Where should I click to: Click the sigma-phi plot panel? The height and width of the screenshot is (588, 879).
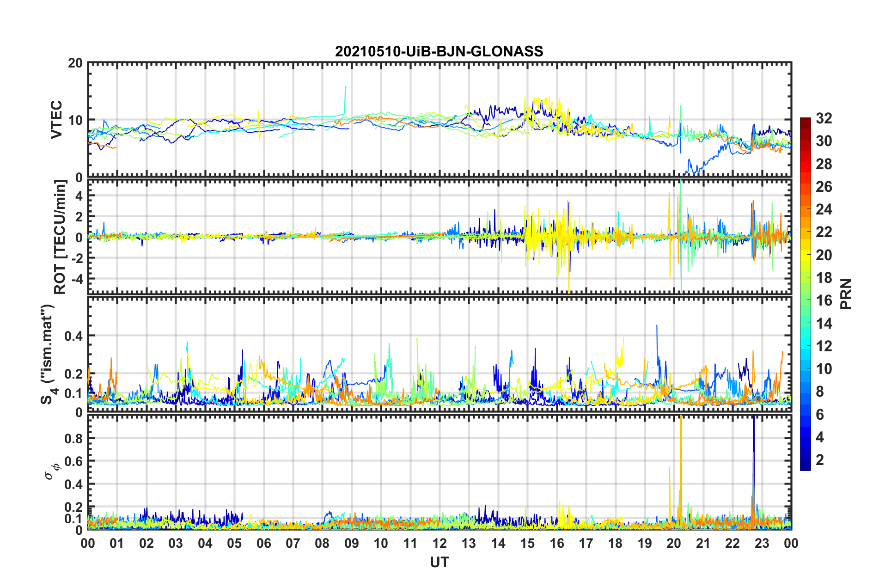[439, 472]
